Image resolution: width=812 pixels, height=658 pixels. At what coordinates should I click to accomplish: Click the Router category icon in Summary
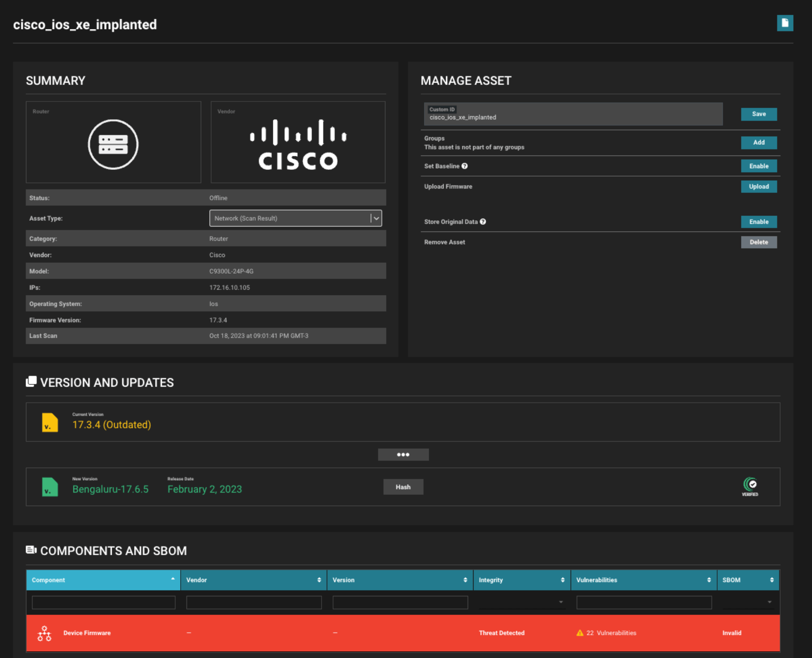(114, 143)
